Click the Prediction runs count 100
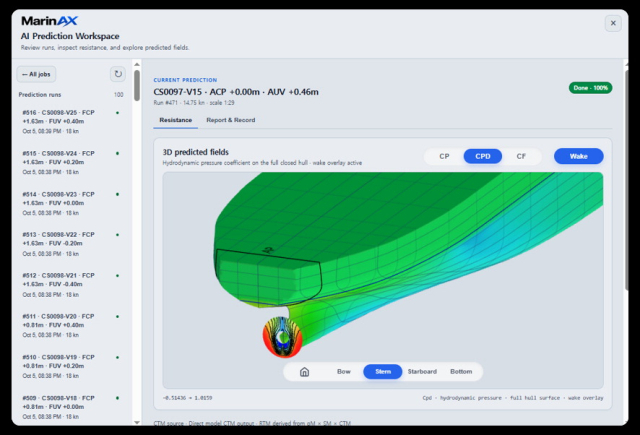This screenshot has height=435, width=640. pos(118,95)
